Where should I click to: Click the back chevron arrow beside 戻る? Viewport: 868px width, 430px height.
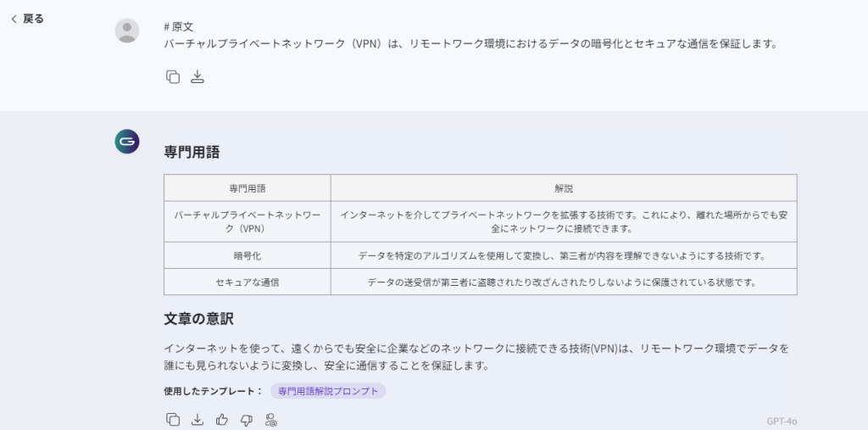click(14, 19)
